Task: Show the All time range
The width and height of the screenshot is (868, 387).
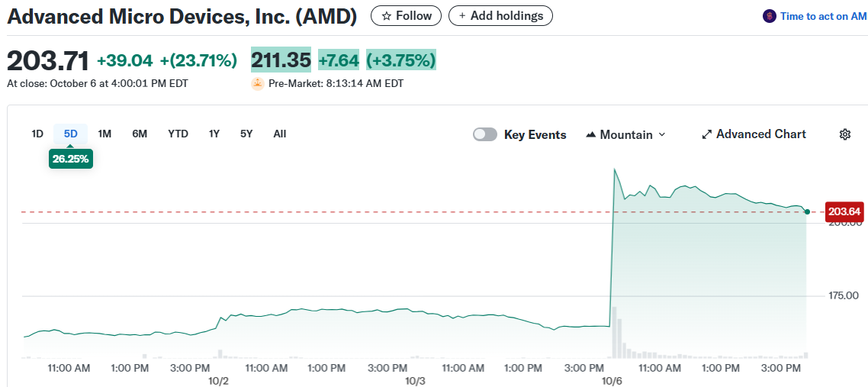Action: coord(280,134)
